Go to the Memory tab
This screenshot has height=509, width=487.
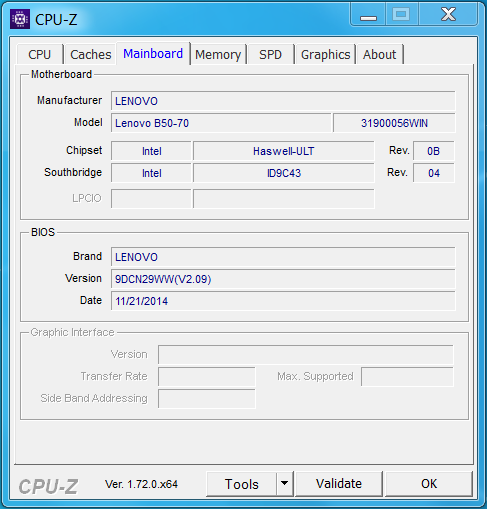pyautogui.click(x=218, y=54)
